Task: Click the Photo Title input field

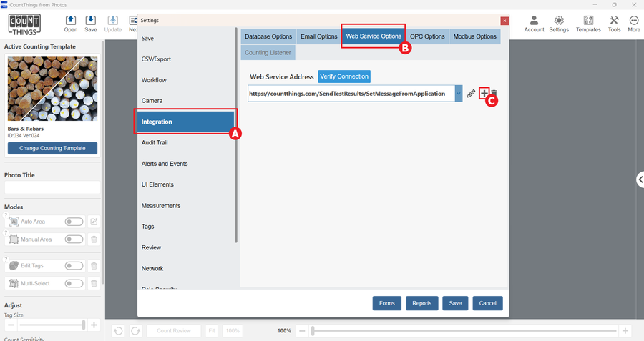Action: (x=52, y=187)
